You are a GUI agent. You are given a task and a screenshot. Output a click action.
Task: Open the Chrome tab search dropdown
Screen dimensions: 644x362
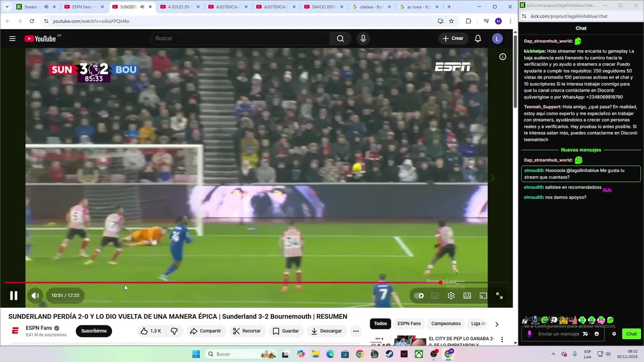[7, 7]
